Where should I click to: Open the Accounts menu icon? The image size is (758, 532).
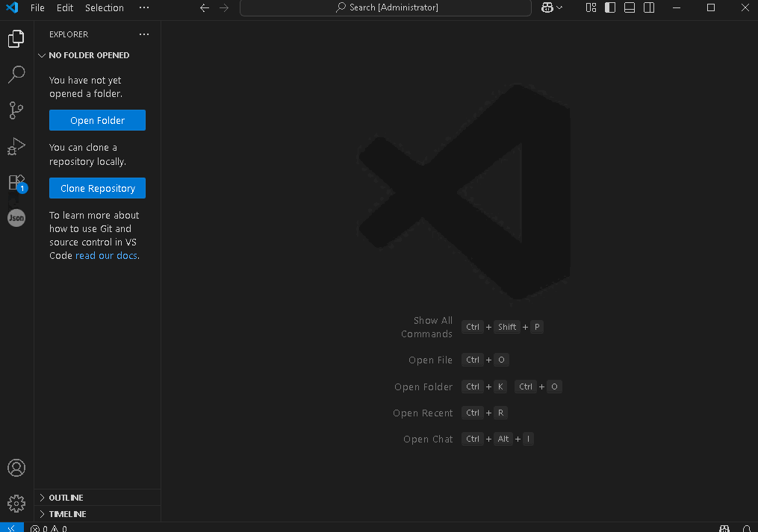tap(16, 468)
